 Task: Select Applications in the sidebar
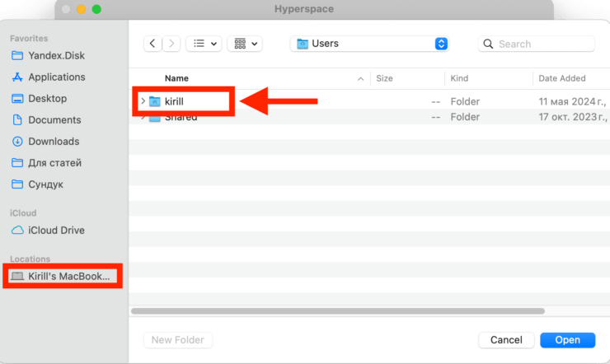[x=56, y=77]
